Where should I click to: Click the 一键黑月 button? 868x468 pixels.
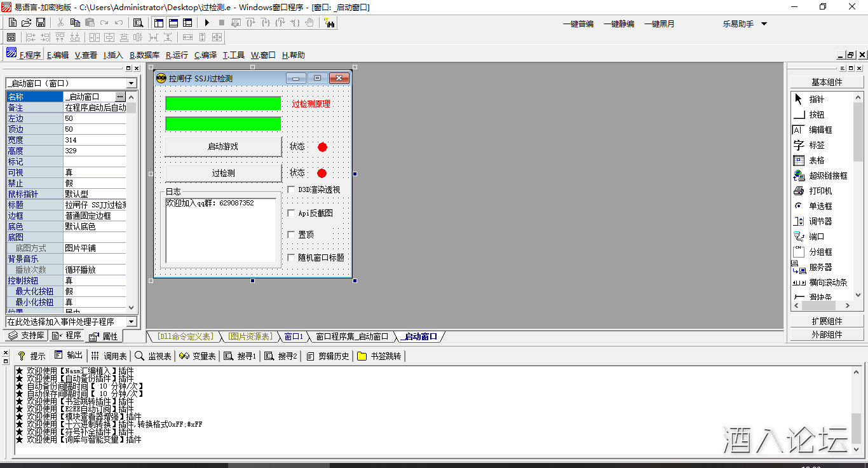click(x=659, y=23)
